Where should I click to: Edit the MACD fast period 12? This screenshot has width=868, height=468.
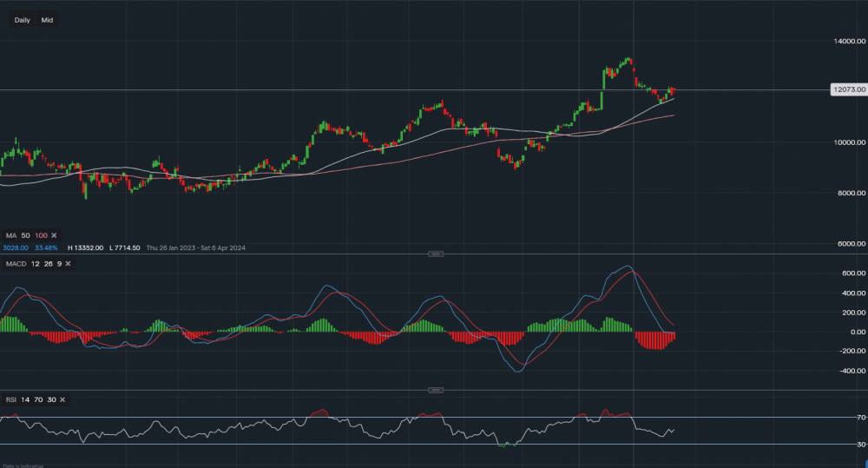[x=35, y=263]
